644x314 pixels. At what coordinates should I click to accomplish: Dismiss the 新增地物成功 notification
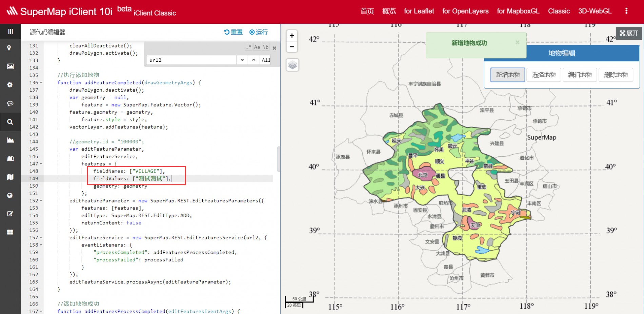point(517,42)
